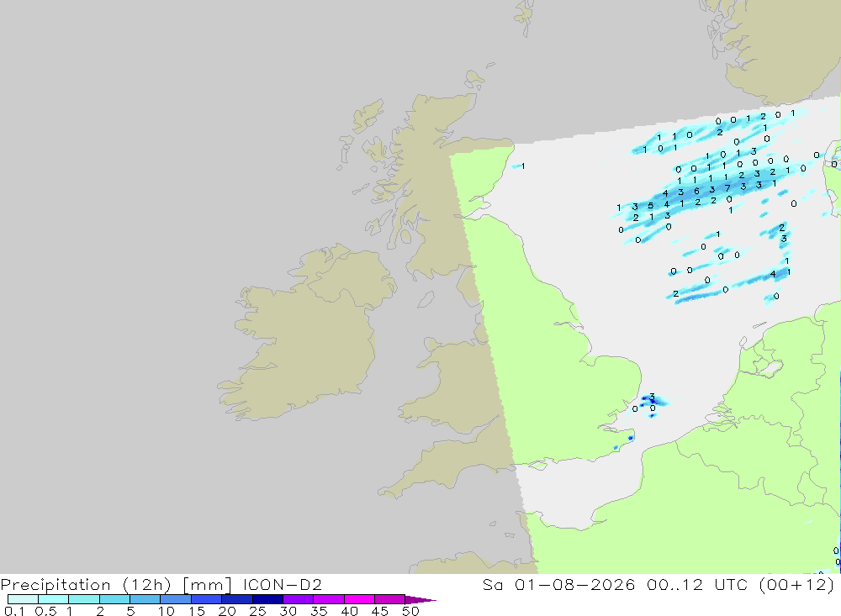Select the 0.5–1 mm legend color box

(53, 599)
